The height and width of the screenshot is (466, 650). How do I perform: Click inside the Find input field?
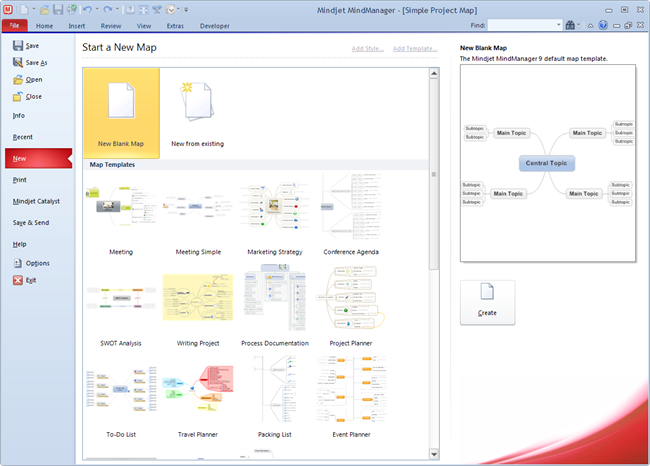[x=521, y=25]
